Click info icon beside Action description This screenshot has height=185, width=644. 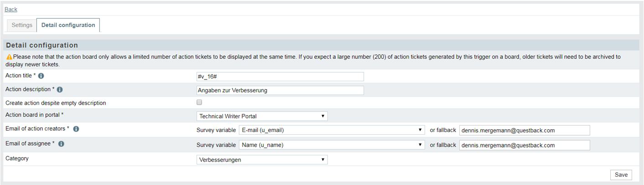point(60,90)
